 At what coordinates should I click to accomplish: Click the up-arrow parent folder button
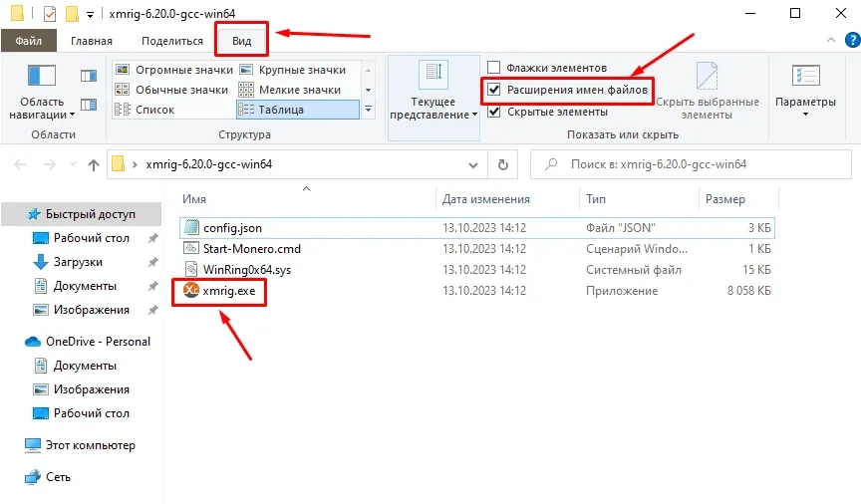[x=94, y=164]
